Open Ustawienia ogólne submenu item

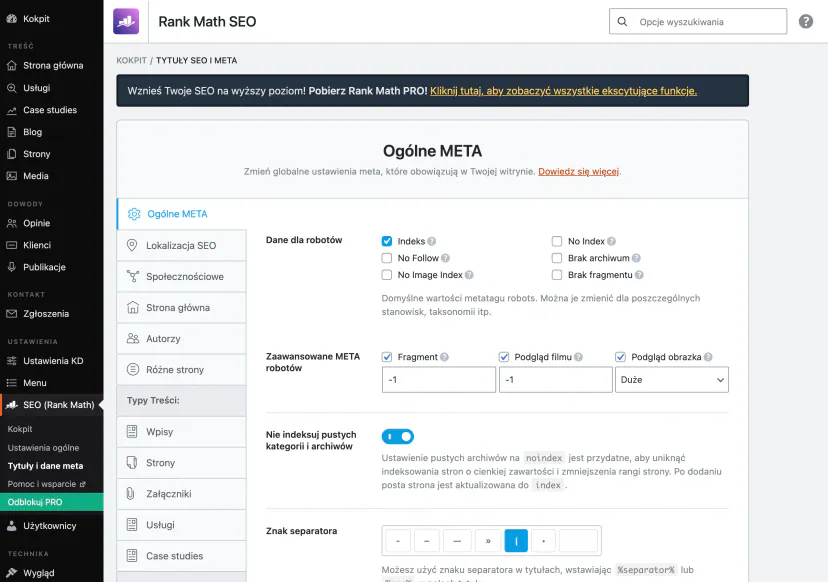click(43, 448)
